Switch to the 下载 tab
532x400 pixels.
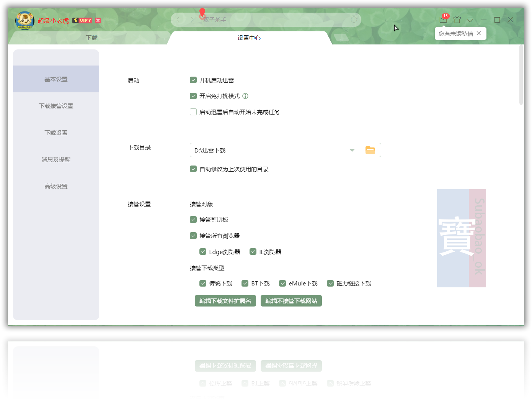(92, 38)
